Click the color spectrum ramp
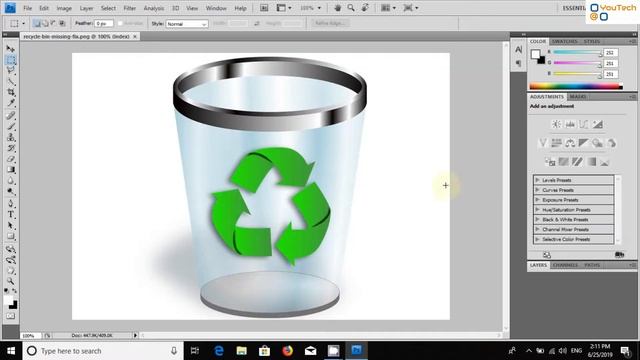The width and height of the screenshot is (640, 360). (x=576, y=86)
